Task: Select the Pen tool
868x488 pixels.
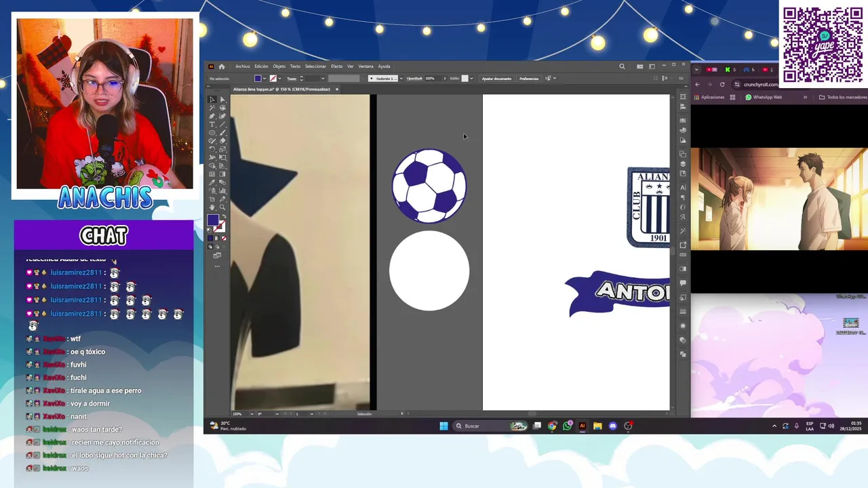Action: pyautogui.click(x=212, y=116)
